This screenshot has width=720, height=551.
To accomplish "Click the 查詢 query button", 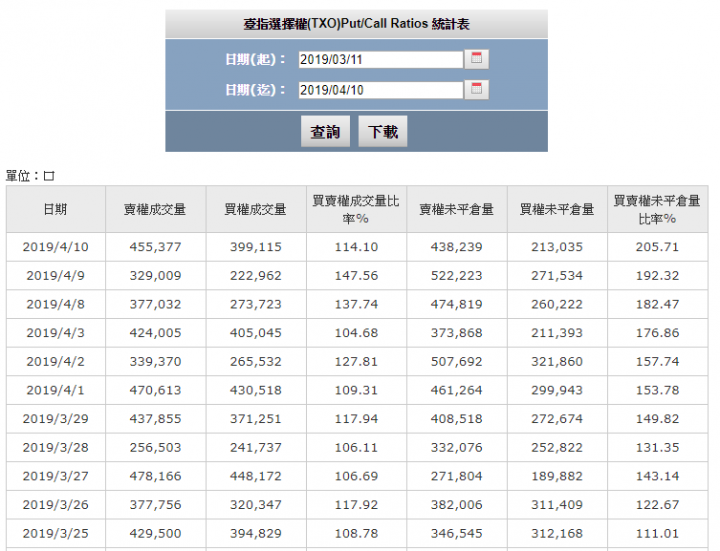I will pos(325,131).
